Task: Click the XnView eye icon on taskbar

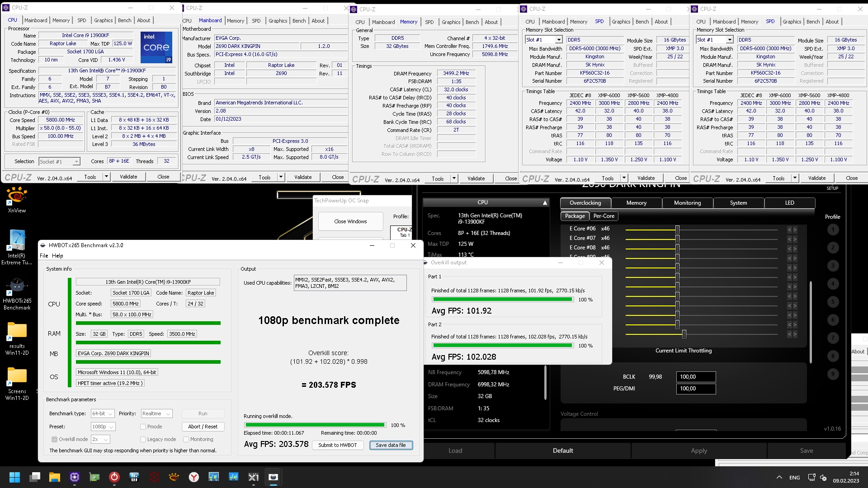Action: (x=174, y=477)
